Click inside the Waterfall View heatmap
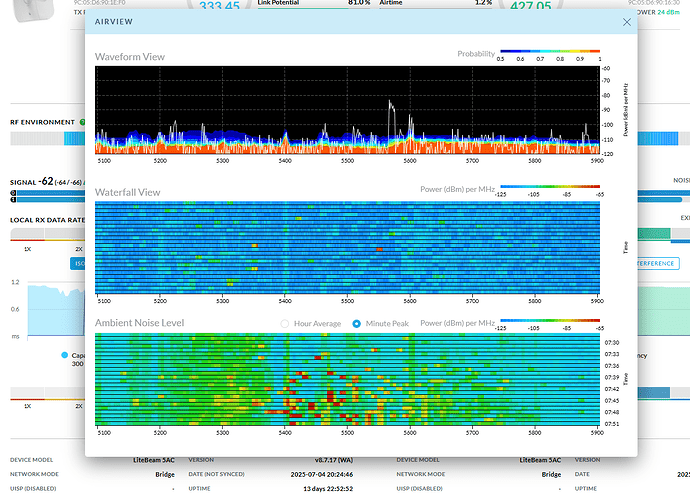Screen dimensions: 690x495 pyautogui.click(x=347, y=247)
